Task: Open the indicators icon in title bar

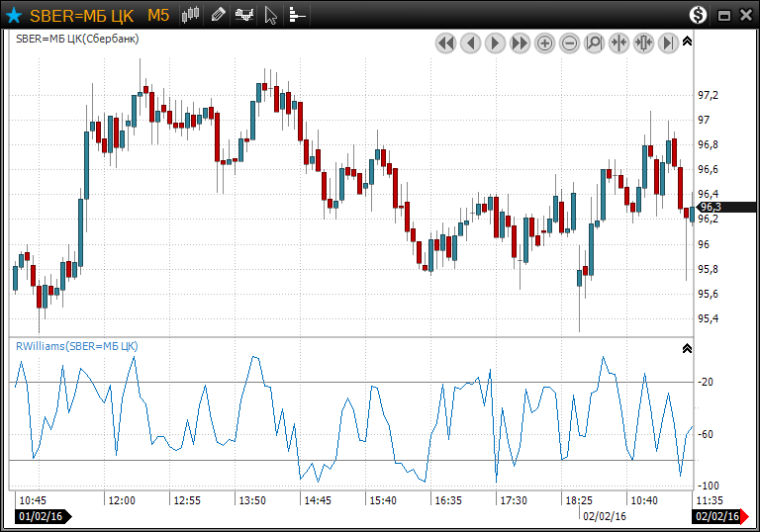Action: point(244,15)
